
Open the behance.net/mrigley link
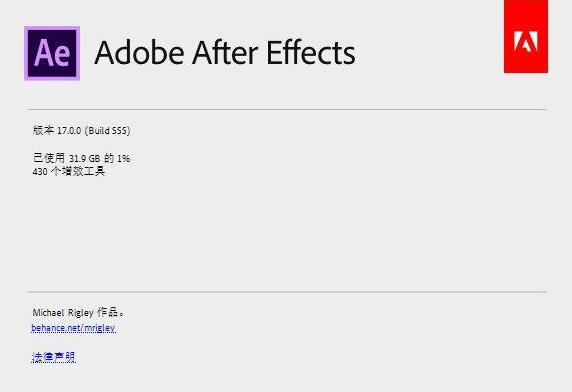(x=73, y=328)
